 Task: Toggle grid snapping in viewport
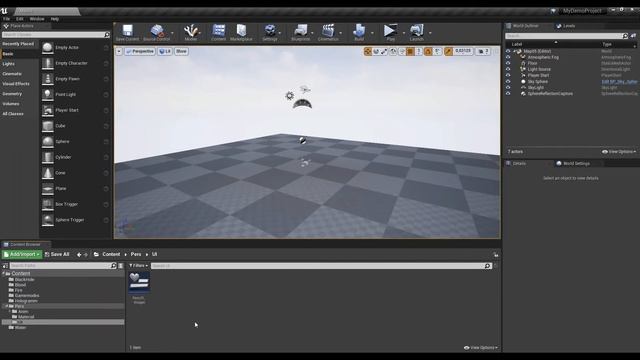coord(410,51)
